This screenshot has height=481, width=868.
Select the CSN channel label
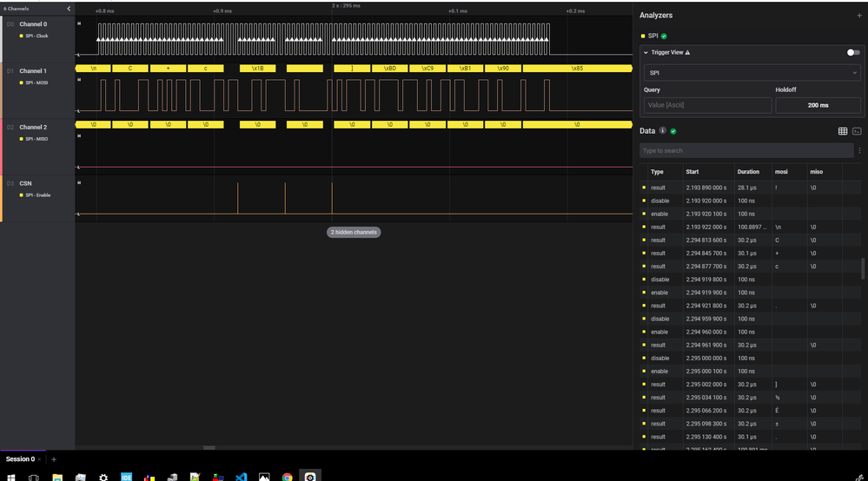tap(25, 183)
